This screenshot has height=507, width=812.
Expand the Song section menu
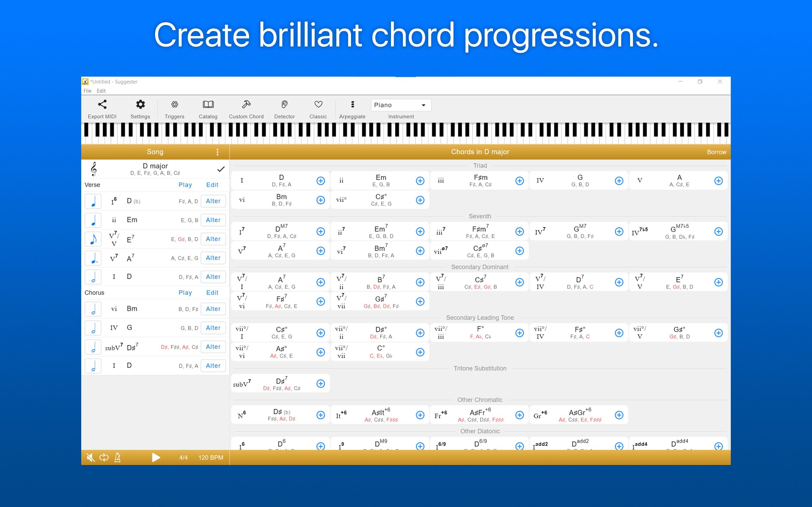(x=217, y=152)
